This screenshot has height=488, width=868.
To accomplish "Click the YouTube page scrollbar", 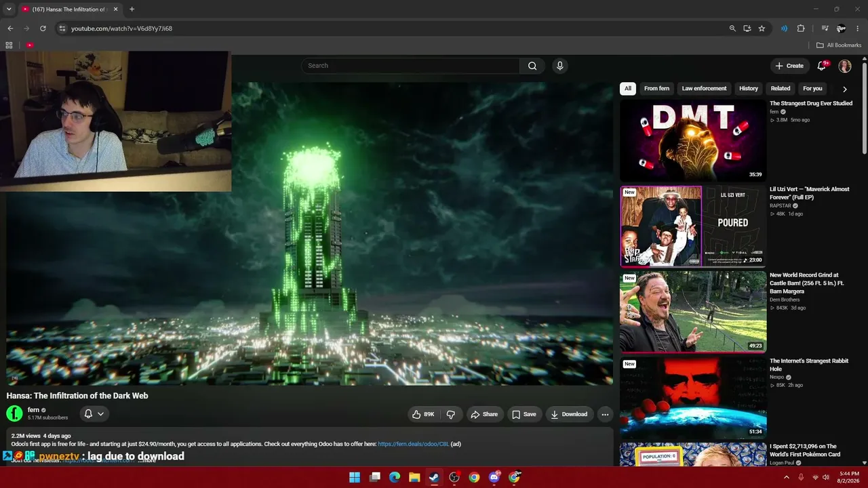I will (x=865, y=108).
